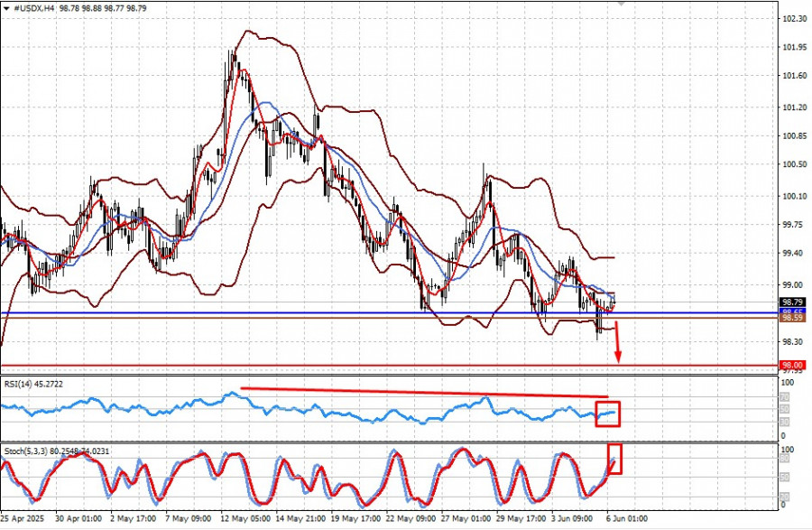Click the 101.60 price axis label
Image resolution: width=812 pixels, height=530 pixels.
coord(794,76)
